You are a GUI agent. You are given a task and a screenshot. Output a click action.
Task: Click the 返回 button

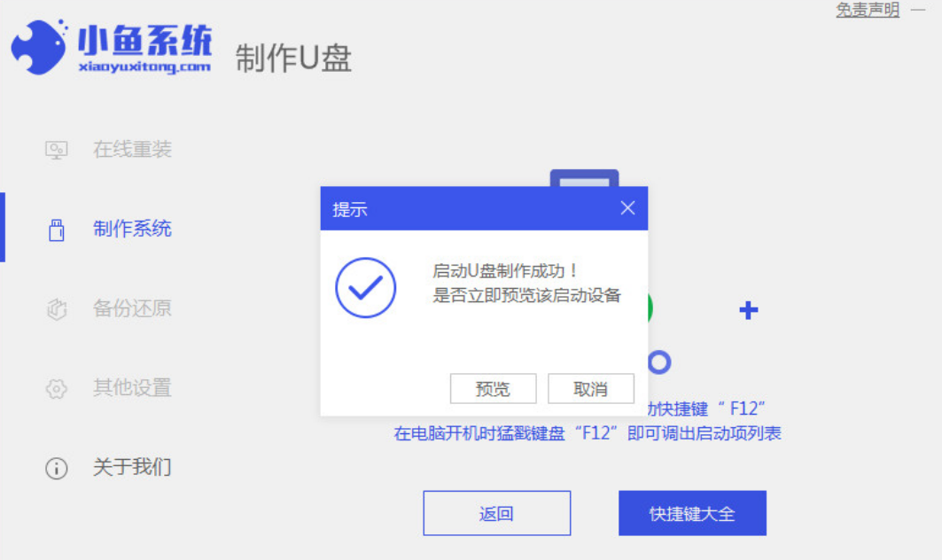[x=497, y=513]
